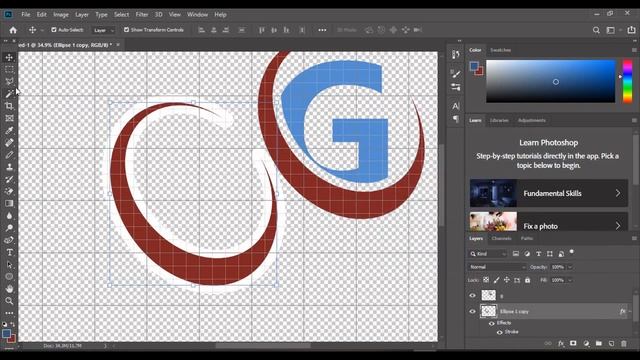Open the Filter menu
Viewport: 640px width, 360px height.
point(142,15)
